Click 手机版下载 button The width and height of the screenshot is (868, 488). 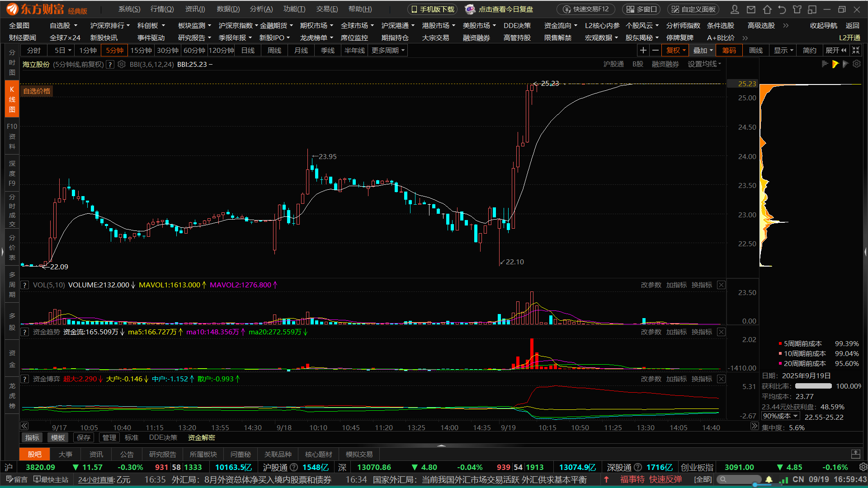click(432, 9)
